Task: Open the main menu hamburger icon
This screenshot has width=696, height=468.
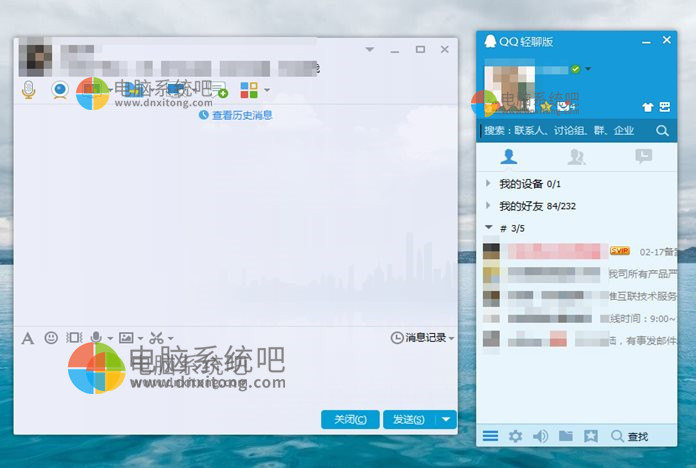Action: pyautogui.click(x=490, y=436)
